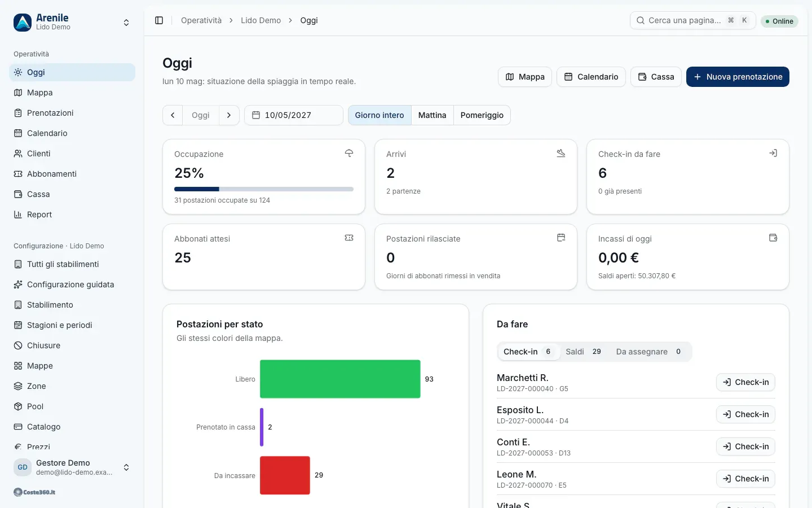Viewport: 812px width, 508px height.
Task: Click the Tutti gli stabilimenti building icon
Action: (x=18, y=264)
